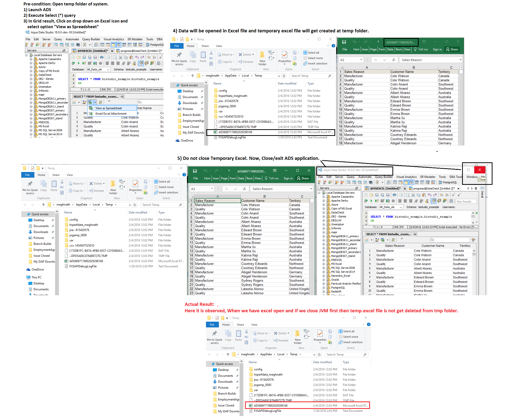Click the New script icon in step 3 ADS query toolbar
The image size is (532, 420).
tap(73, 57)
